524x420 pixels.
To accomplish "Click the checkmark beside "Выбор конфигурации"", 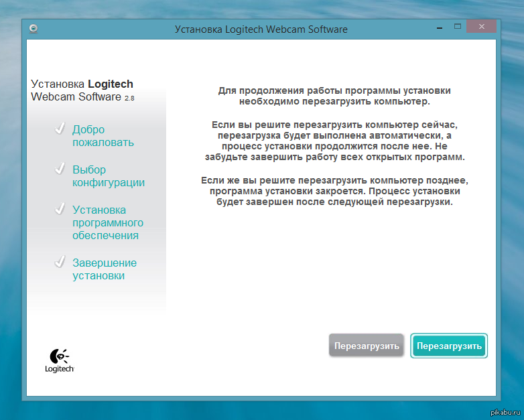I will point(60,169).
